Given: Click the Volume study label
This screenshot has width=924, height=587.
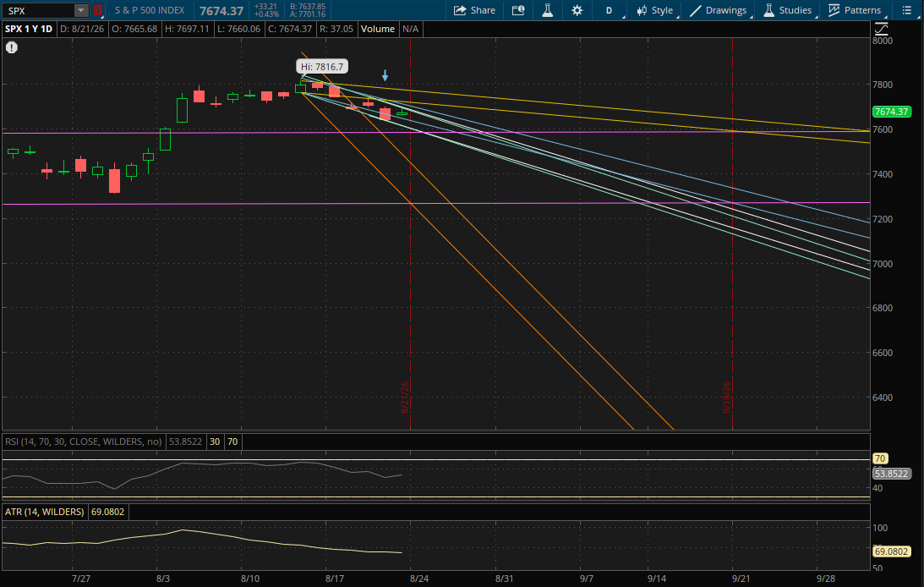Looking at the screenshot, I should coord(378,29).
